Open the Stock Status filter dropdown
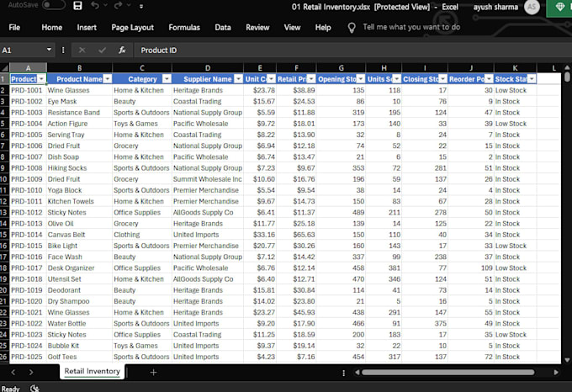The height and width of the screenshot is (392, 572). coord(532,79)
